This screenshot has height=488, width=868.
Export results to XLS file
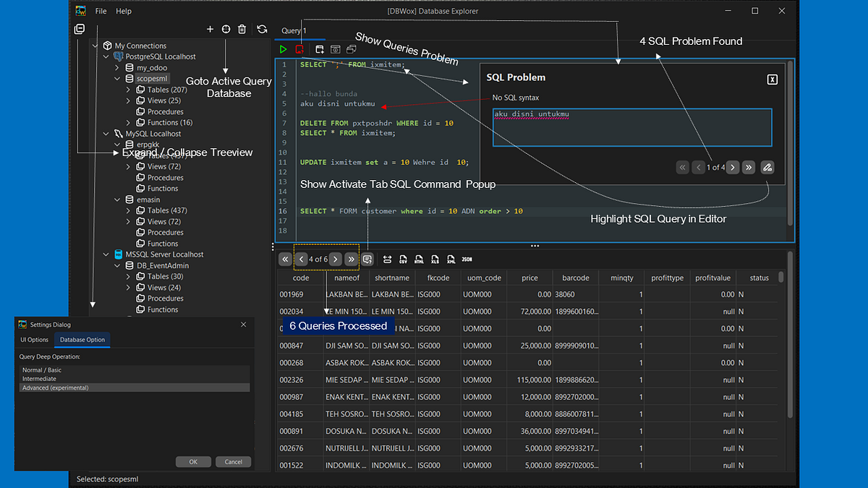point(435,259)
